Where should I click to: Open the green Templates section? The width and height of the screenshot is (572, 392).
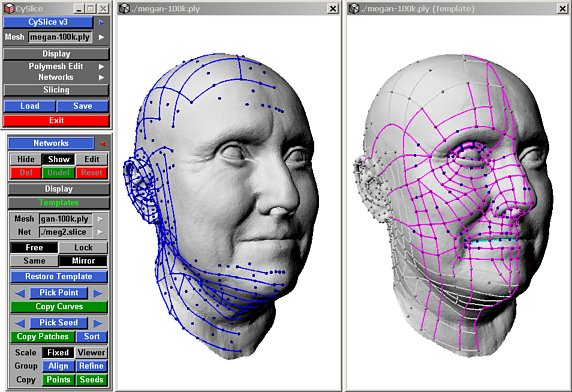[x=59, y=203]
